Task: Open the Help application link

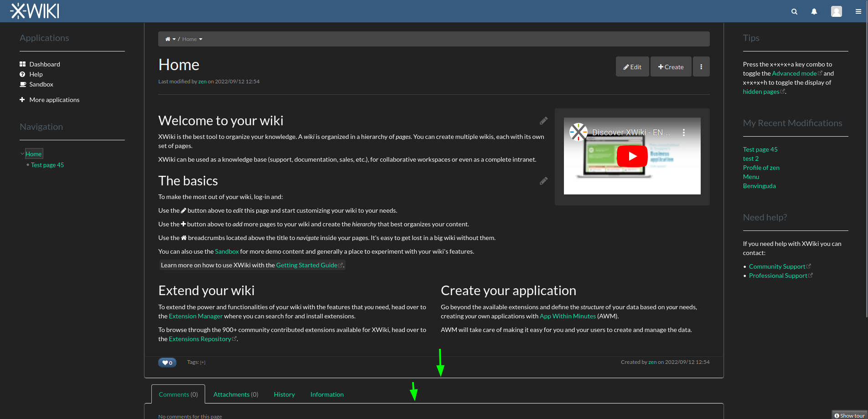Action: pyautogui.click(x=36, y=74)
